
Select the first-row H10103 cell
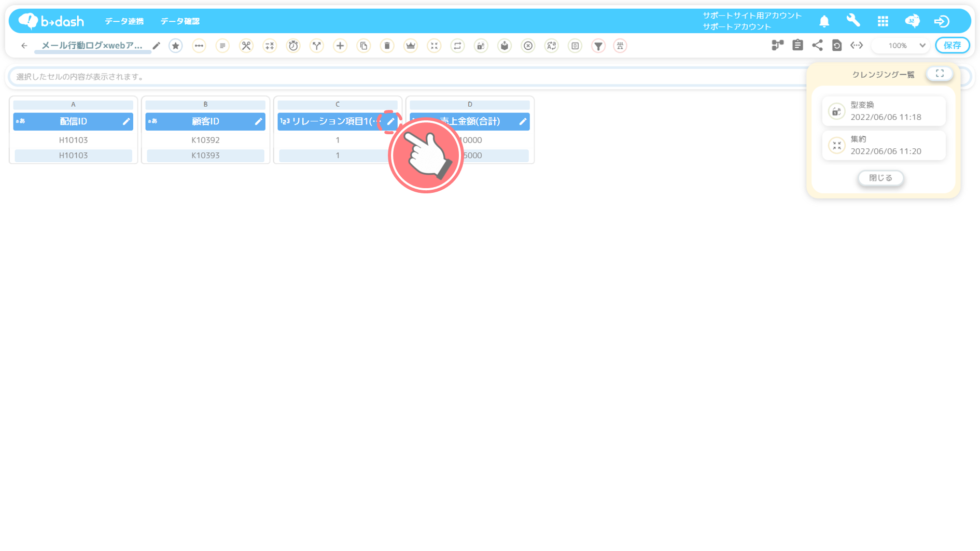(73, 140)
